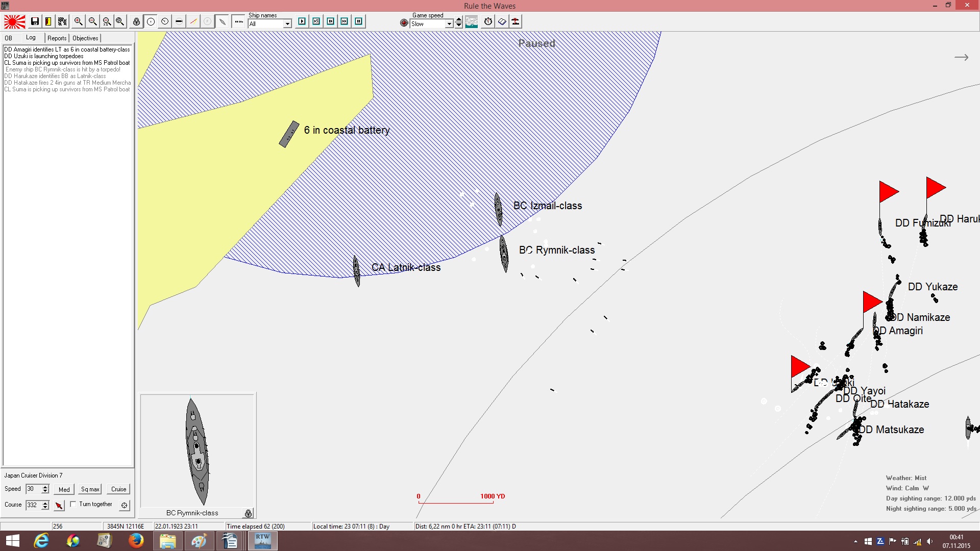Switch to the Objectives tab

coord(85,38)
